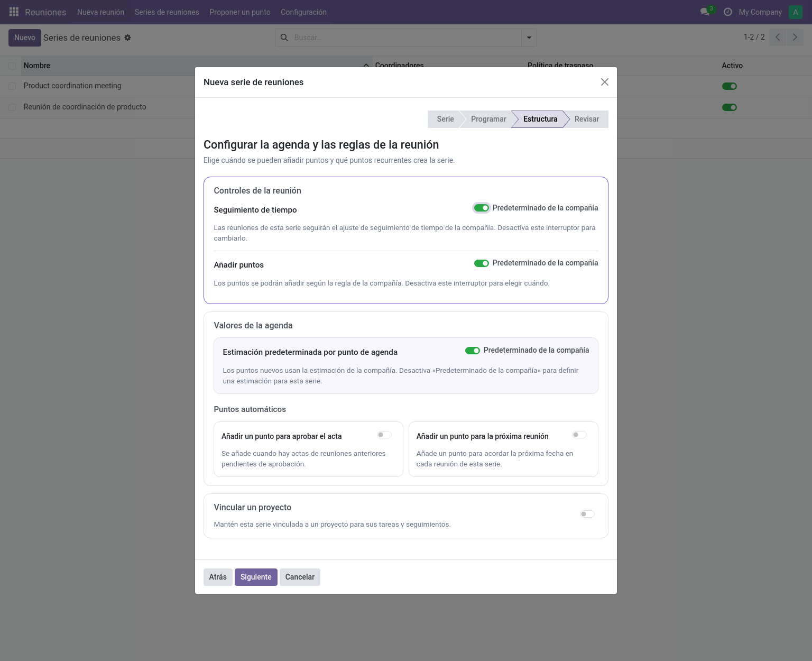Enable Añadir un punto para la próxima reunión
The width and height of the screenshot is (812, 661).
point(579,435)
